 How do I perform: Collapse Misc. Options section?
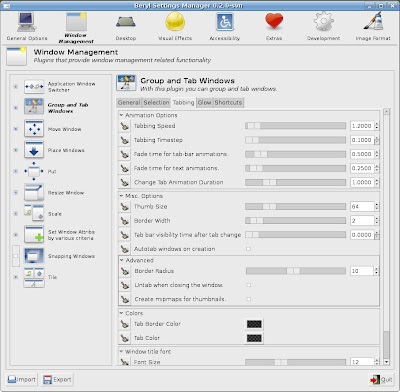tap(121, 196)
